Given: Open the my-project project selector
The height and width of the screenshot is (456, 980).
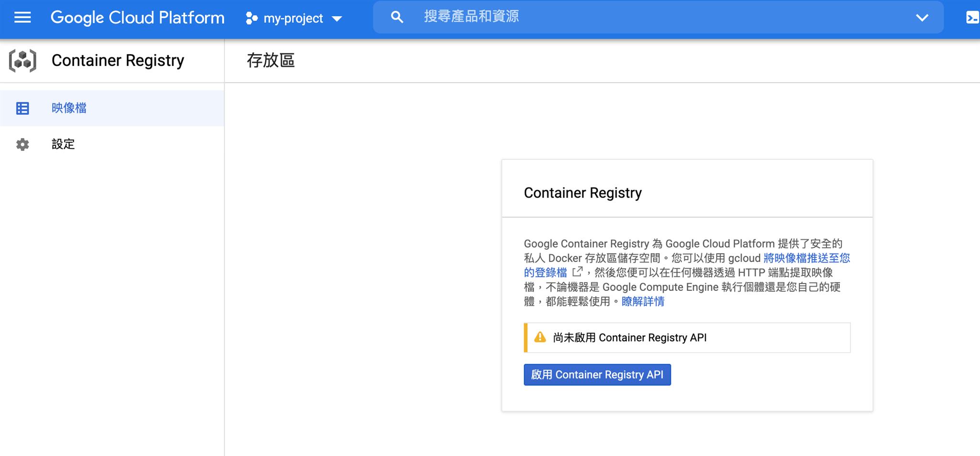Looking at the screenshot, I should (x=294, y=19).
